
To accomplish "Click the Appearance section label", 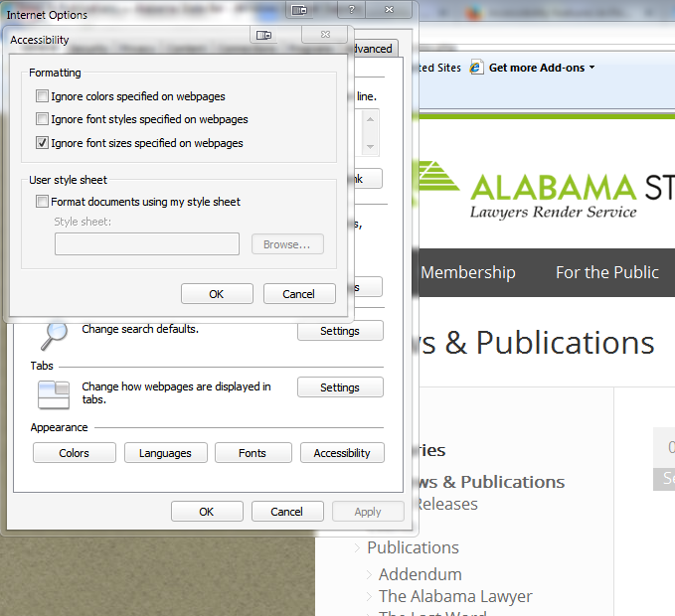I will coord(59,427).
